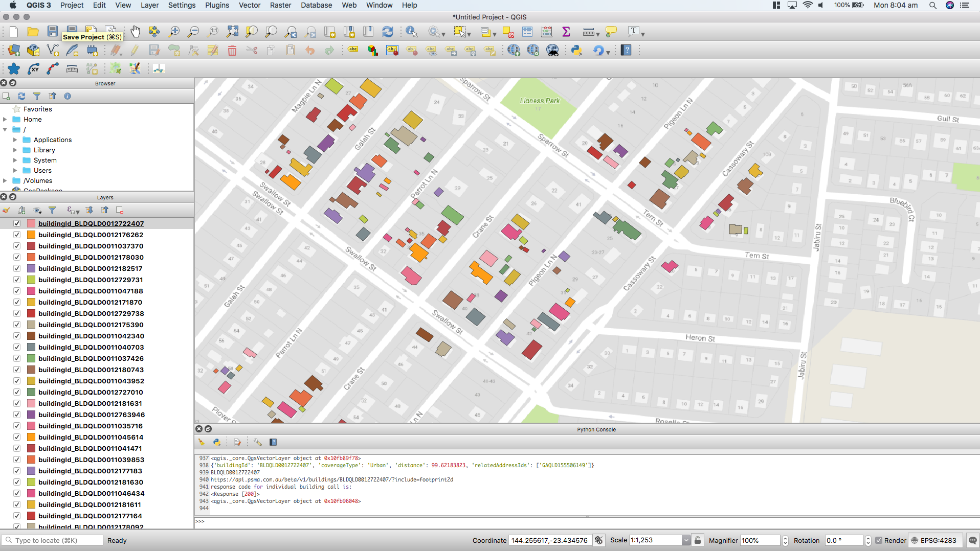Expand the Home folder in Browser

click(5, 119)
